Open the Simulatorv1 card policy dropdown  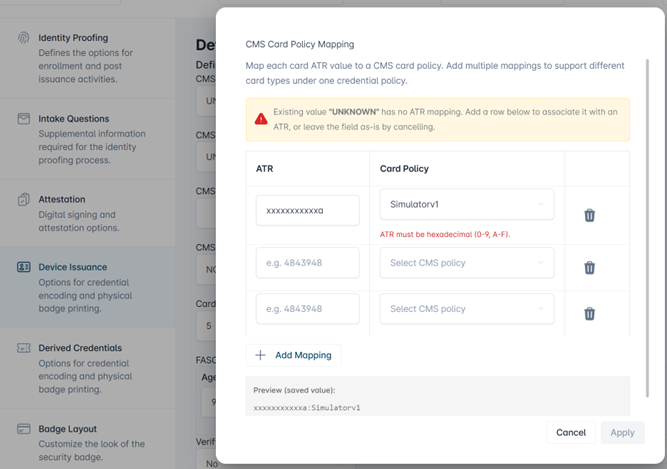(x=467, y=205)
